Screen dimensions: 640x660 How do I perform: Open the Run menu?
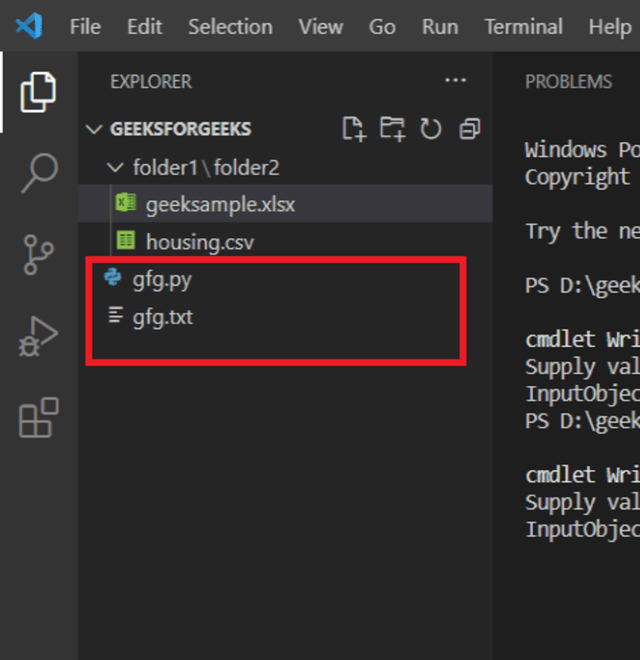[x=440, y=27]
